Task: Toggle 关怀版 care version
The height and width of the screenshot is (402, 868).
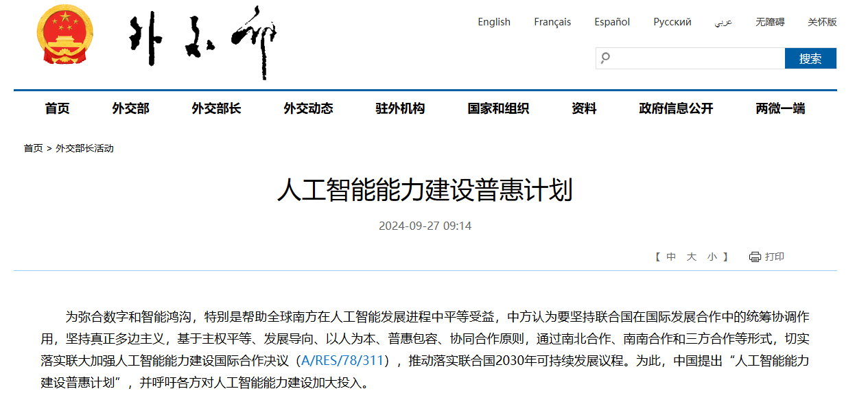Action: pyautogui.click(x=822, y=22)
